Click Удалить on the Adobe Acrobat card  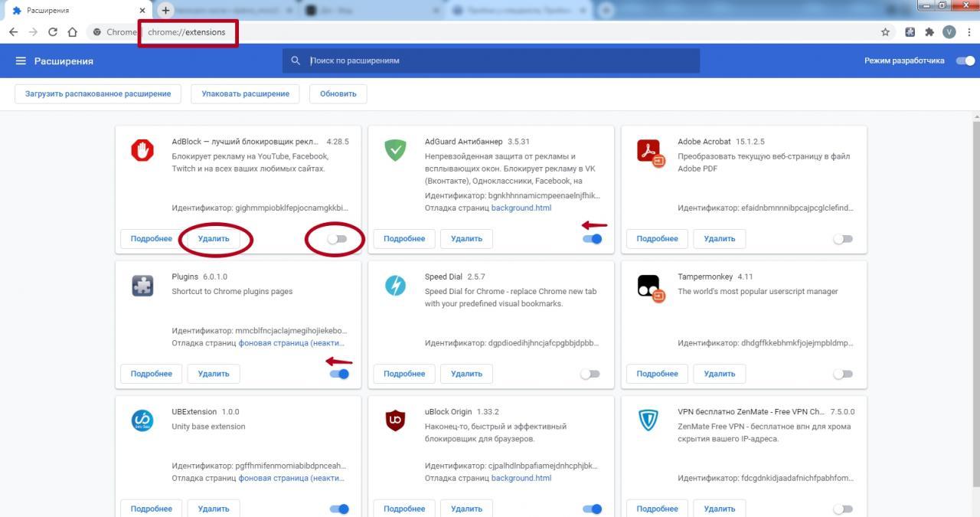[x=720, y=238]
